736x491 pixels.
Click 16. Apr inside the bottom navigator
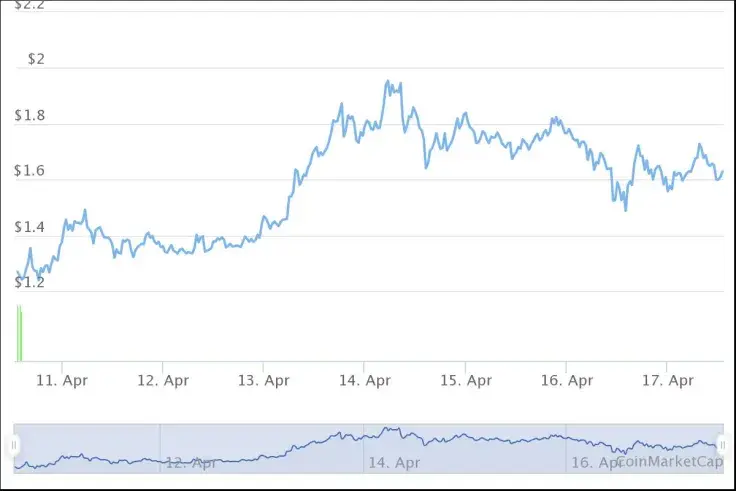[594, 463]
